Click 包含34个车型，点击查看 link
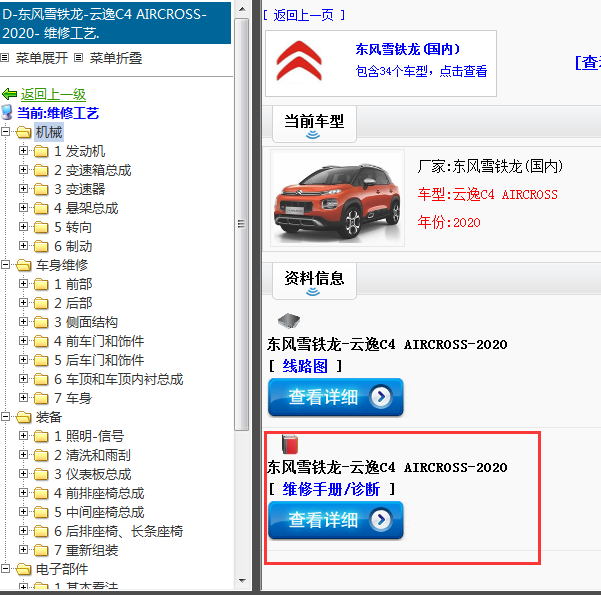This screenshot has width=601, height=595. [421, 71]
